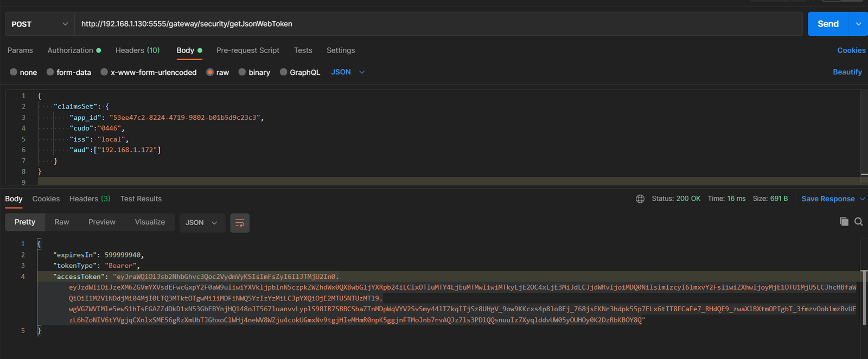The height and width of the screenshot is (359, 868).
Task: Click the Beautify link
Action: [847, 72]
